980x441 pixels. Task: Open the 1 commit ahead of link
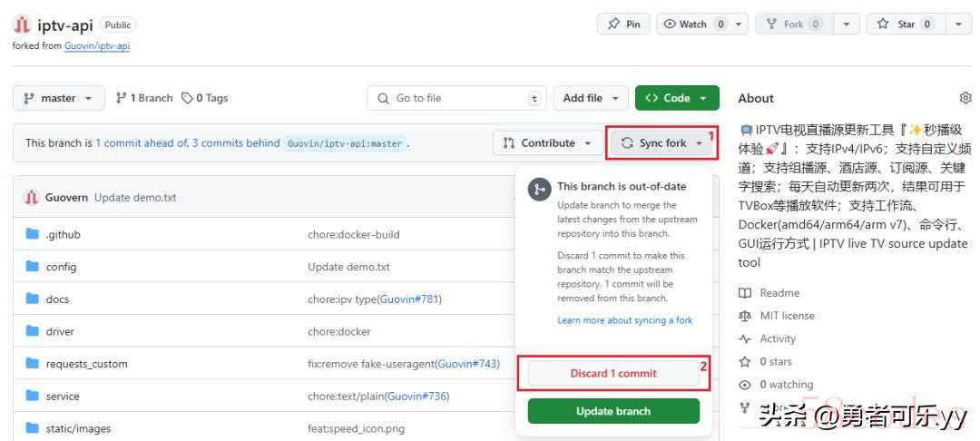coord(142,143)
